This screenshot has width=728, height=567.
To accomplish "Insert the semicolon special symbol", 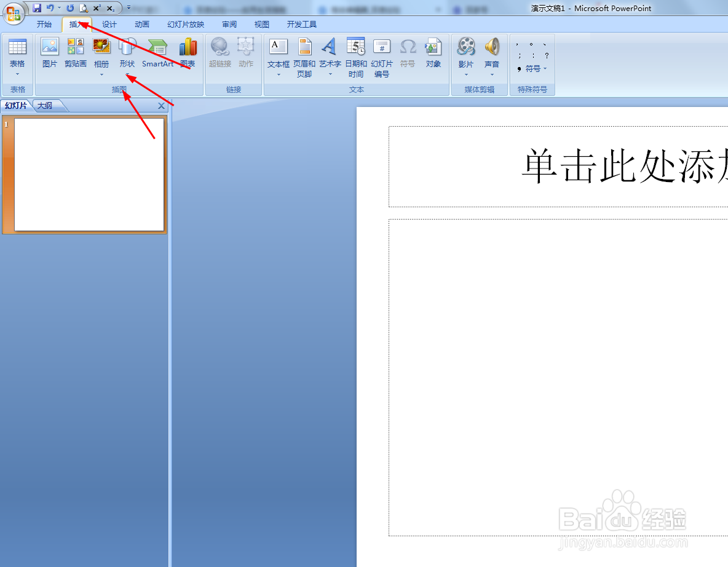I will point(520,55).
